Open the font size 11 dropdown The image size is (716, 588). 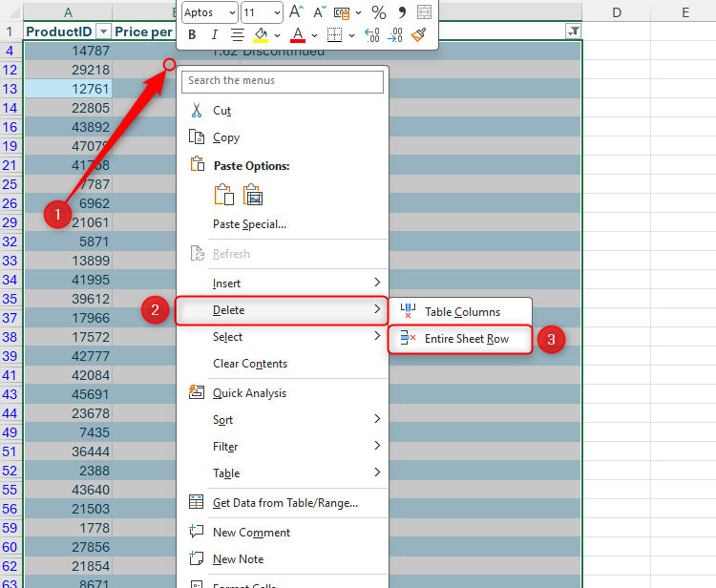click(x=277, y=12)
